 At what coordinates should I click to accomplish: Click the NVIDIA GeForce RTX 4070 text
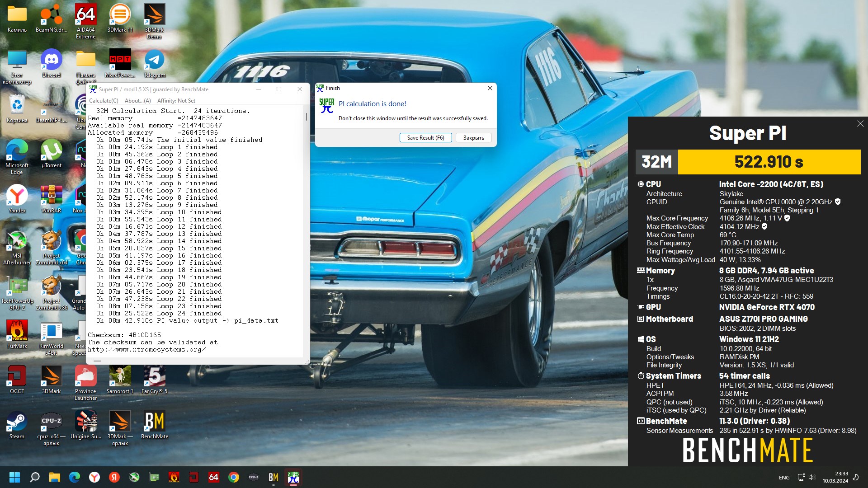(x=767, y=307)
